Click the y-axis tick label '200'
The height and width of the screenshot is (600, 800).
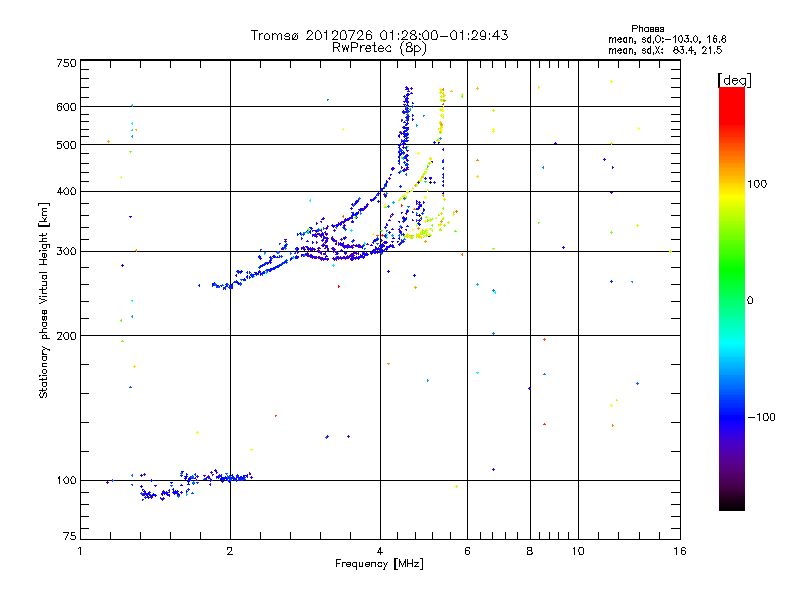click(x=66, y=336)
